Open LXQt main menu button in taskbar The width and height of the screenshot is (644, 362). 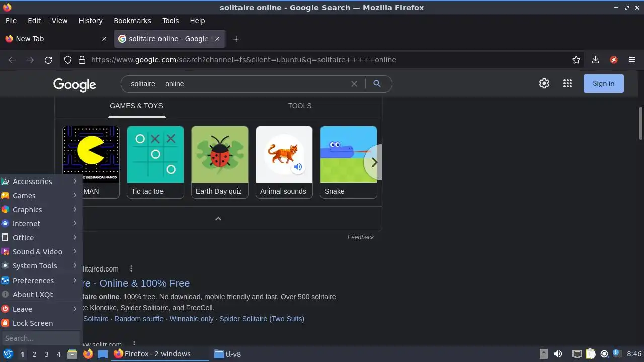[8, 354]
